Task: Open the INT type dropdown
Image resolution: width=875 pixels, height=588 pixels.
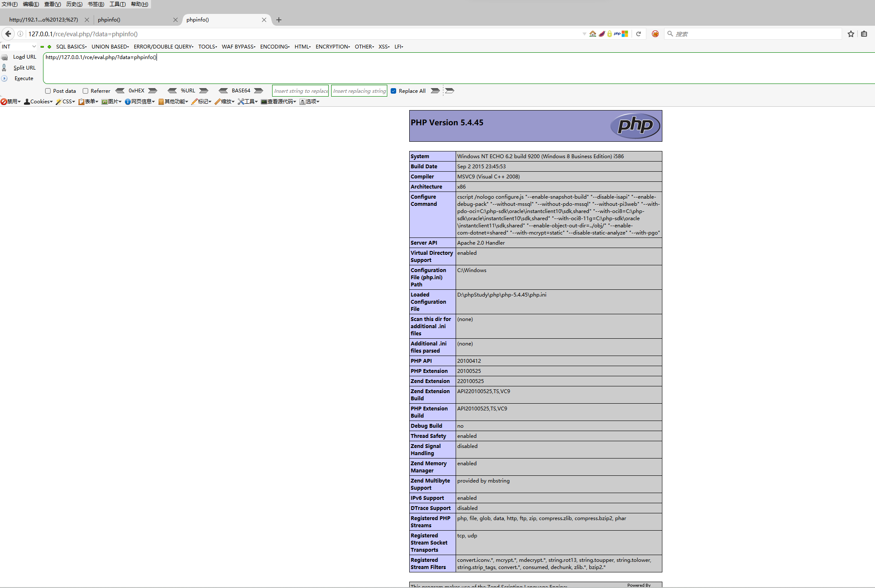Action: (19, 47)
